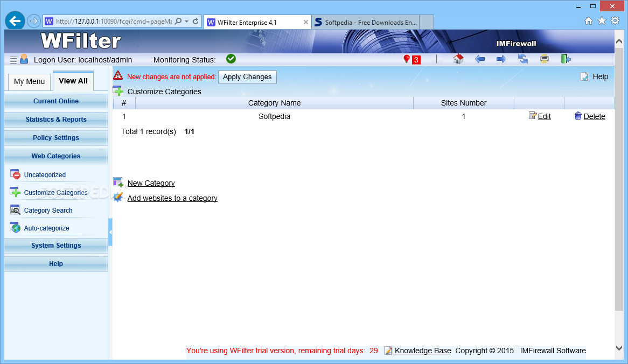
Task: Open the Knowledge Base link
Action: click(x=423, y=351)
